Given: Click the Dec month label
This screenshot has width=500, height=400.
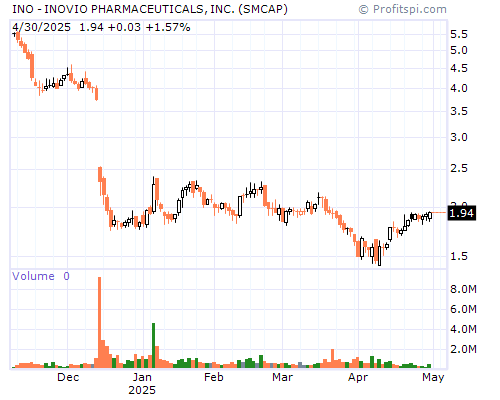Looking at the screenshot, I should coord(68,377).
